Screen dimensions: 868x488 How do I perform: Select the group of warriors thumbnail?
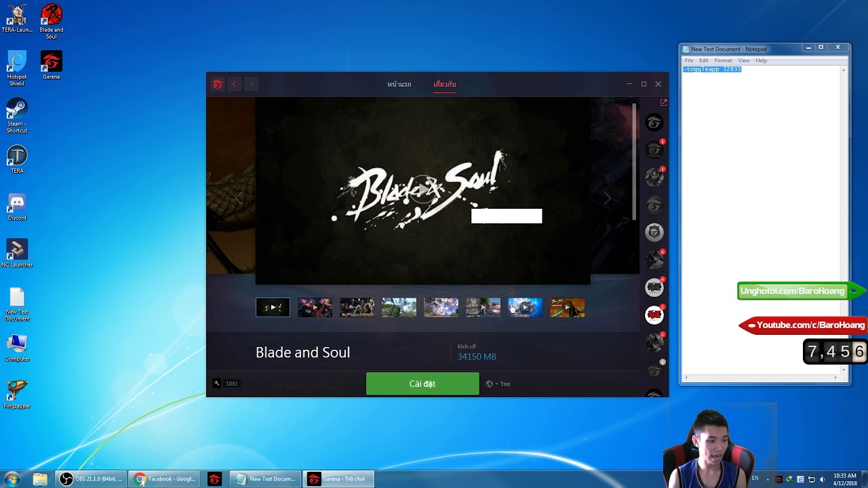click(357, 308)
